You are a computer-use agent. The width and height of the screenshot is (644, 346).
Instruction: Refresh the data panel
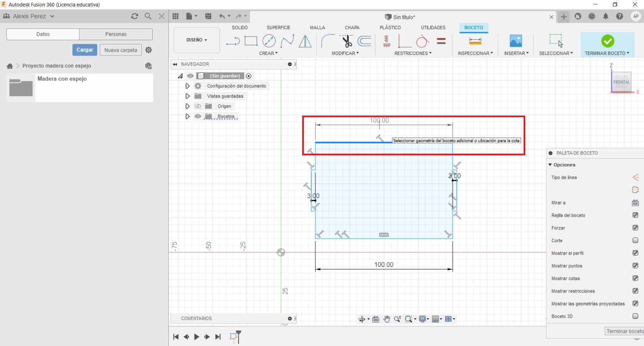(135, 16)
